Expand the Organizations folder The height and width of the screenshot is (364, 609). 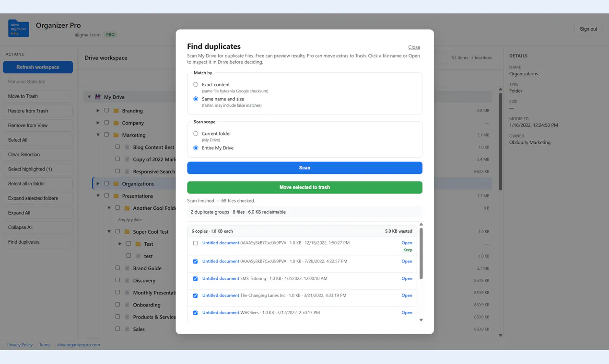pos(98,183)
